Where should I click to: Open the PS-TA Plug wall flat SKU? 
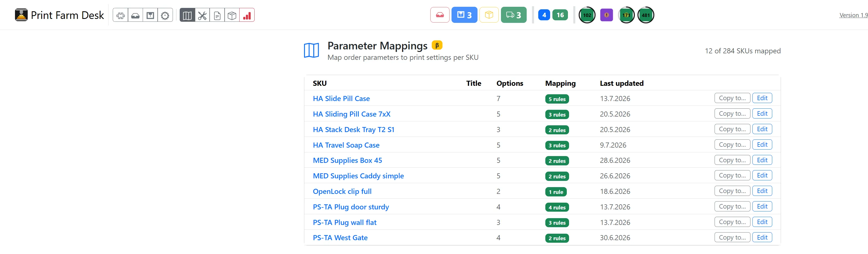tap(345, 222)
